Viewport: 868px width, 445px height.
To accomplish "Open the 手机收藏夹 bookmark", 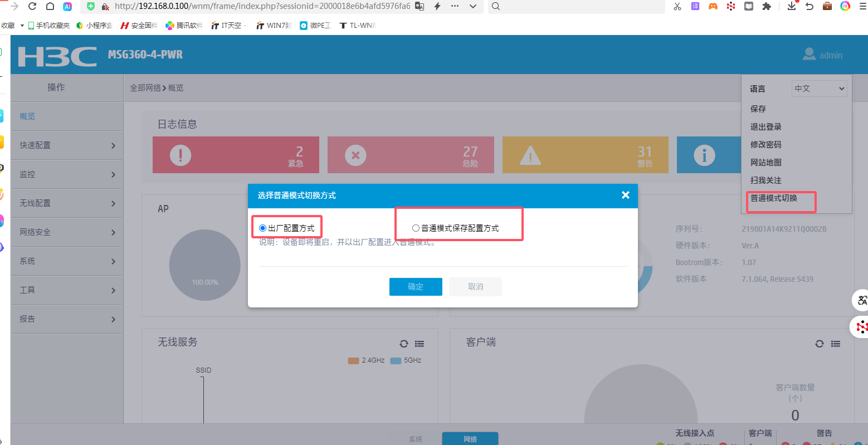I will click(49, 26).
